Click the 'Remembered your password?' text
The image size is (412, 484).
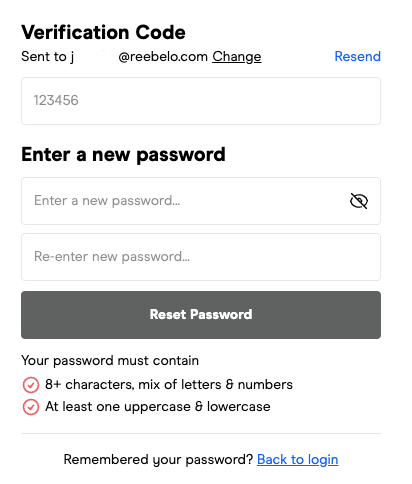click(158, 460)
